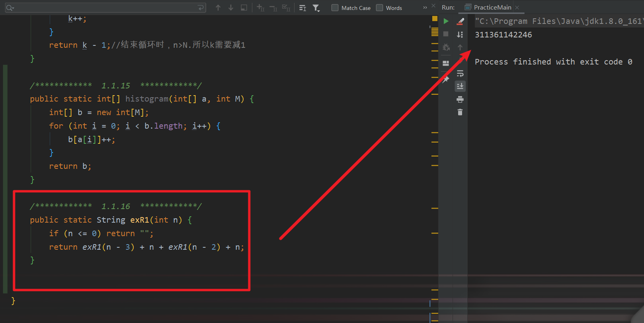Viewport: 644px width, 323px height.
Task: Open the search filter funnel dropdown
Action: click(x=316, y=8)
